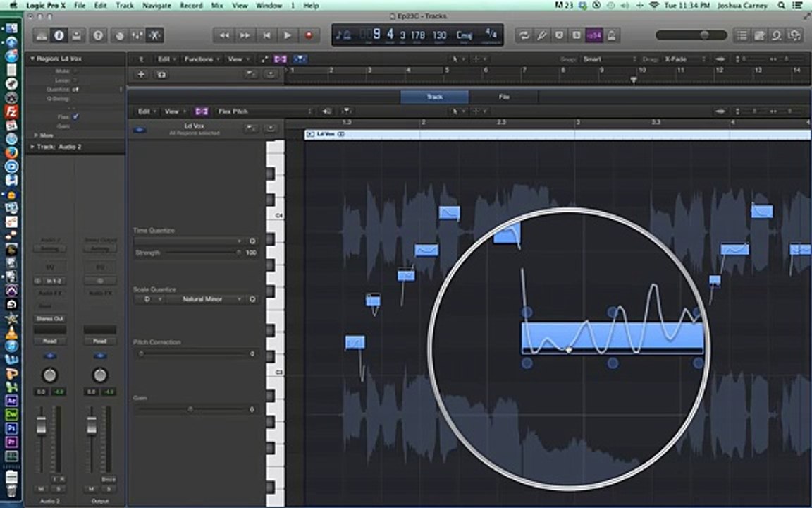Start playback with the Play button
The image size is (812, 508).
(x=288, y=35)
